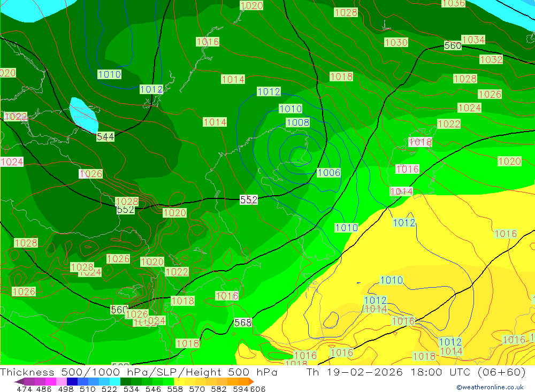Click the '(06+60)' forecast offset text
The width and height of the screenshot is (535, 392).
[501, 372]
